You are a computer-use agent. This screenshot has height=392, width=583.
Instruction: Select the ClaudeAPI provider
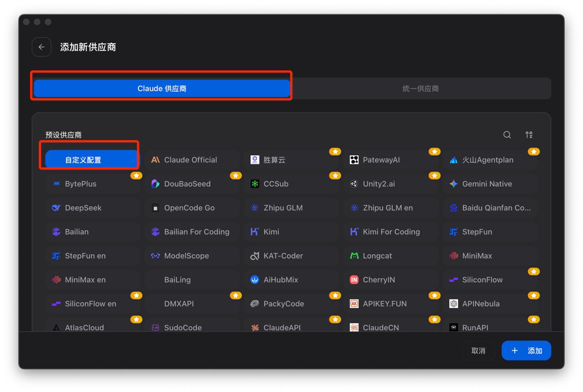[291, 325]
